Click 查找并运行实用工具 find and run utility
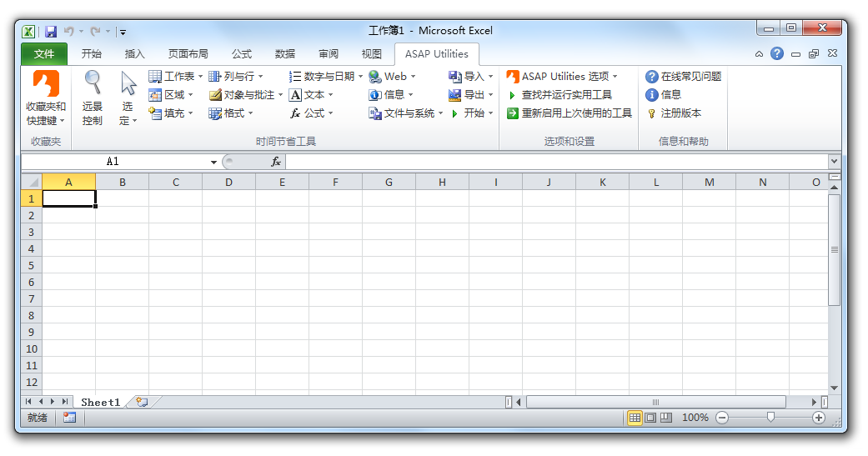 (559, 95)
